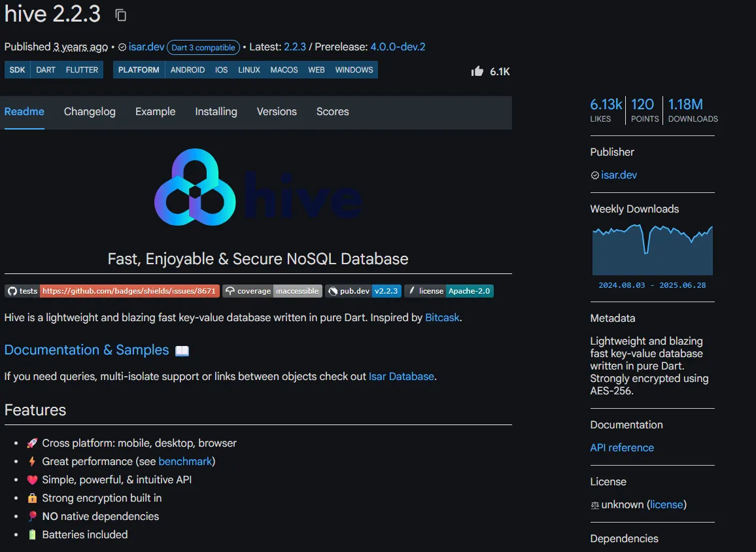
Task: Open the Example tab
Action: 155,112
